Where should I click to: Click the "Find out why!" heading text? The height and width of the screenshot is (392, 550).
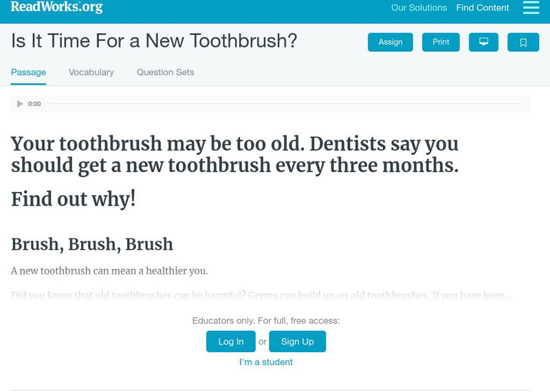pyautogui.click(x=74, y=199)
